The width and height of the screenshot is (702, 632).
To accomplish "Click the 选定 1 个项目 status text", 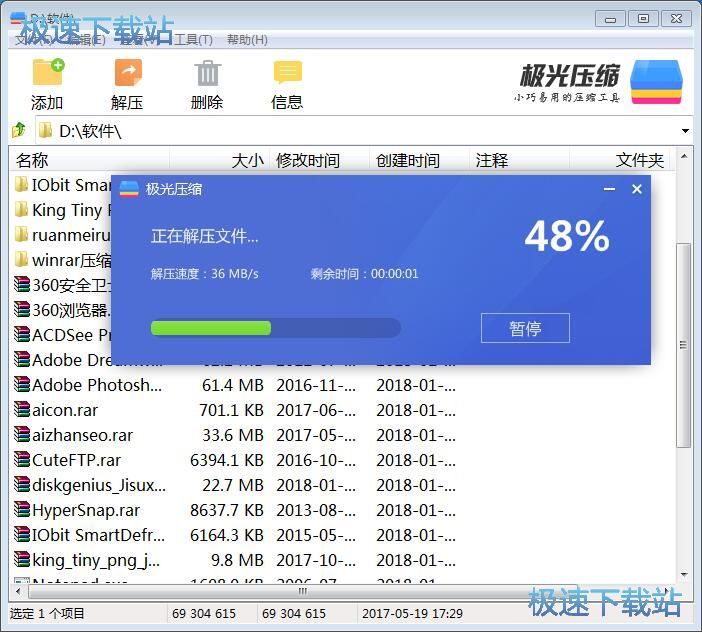I will (x=47, y=613).
